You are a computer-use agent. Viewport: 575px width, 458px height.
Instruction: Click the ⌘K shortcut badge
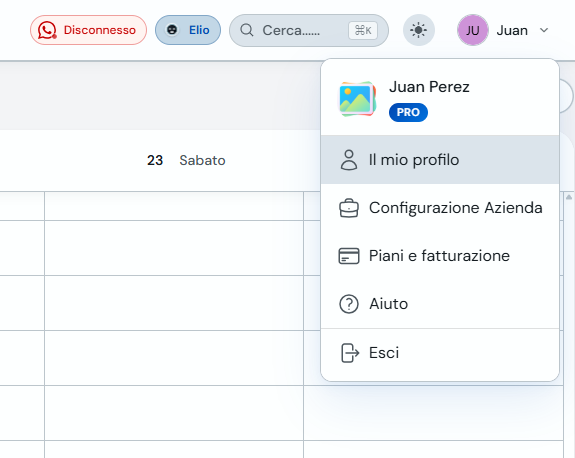point(363,30)
